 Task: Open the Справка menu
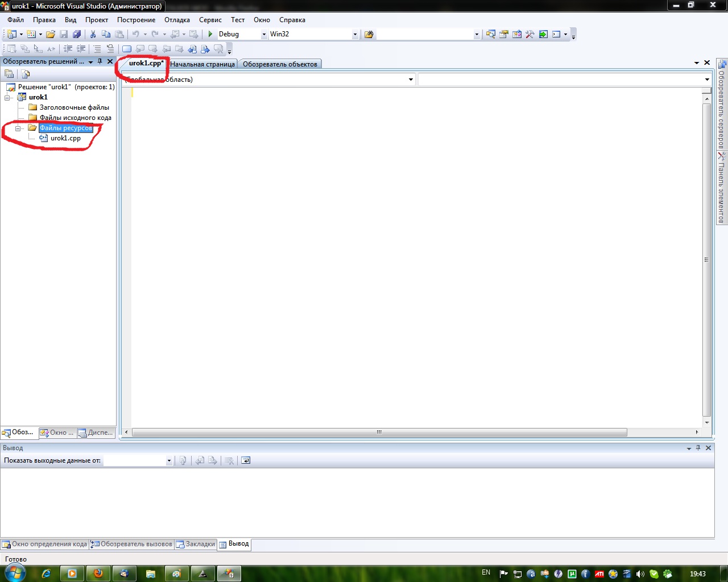point(292,20)
